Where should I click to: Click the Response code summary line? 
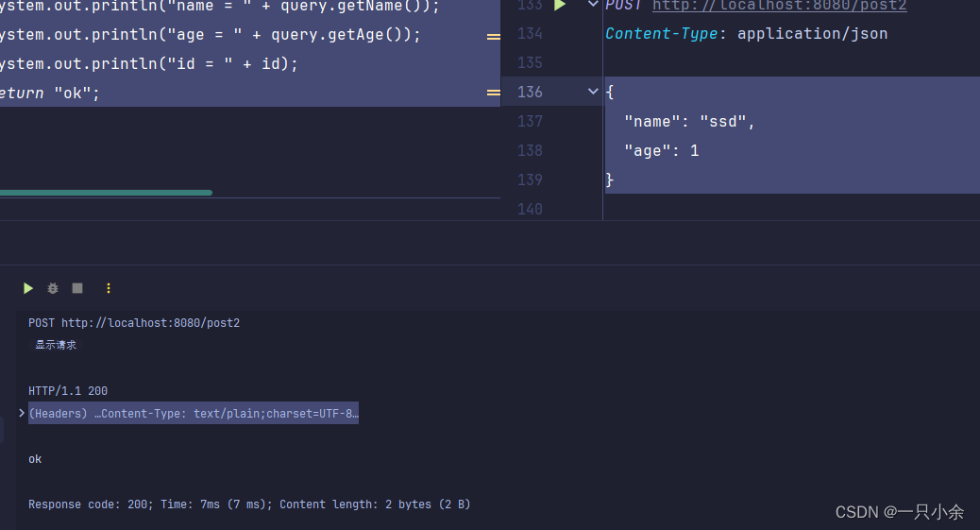pyautogui.click(x=249, y=504)
